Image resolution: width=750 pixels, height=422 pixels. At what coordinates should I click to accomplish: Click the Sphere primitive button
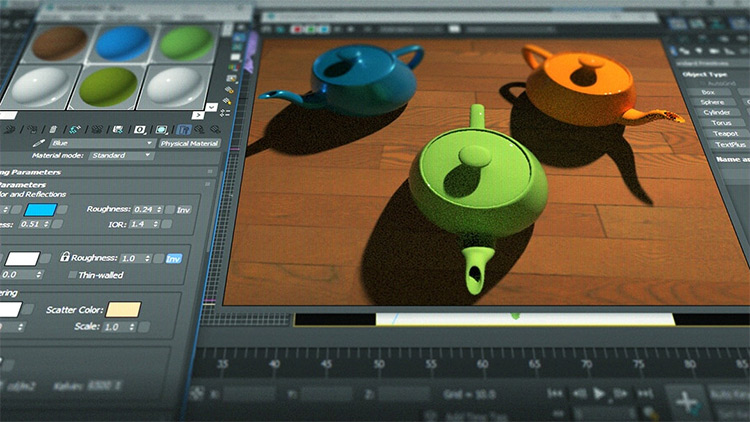click(x=713, y=102)
